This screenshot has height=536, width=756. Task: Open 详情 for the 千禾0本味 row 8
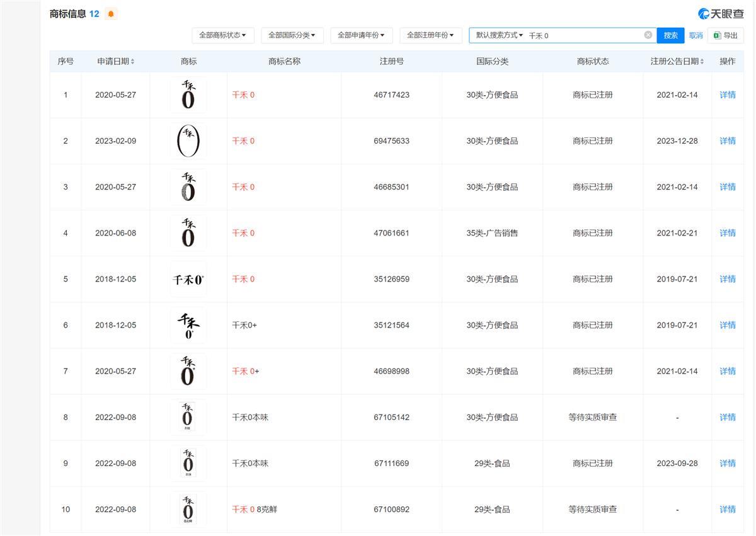727,417
